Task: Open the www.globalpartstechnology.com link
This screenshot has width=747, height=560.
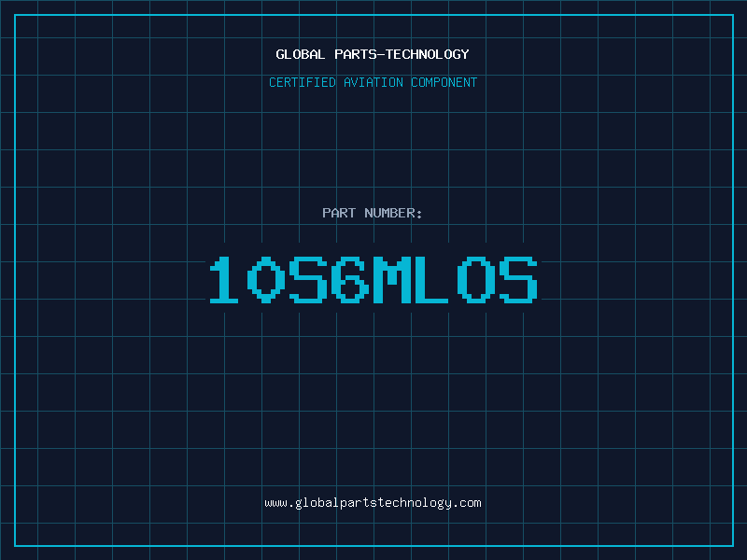Action: (373, 503)
